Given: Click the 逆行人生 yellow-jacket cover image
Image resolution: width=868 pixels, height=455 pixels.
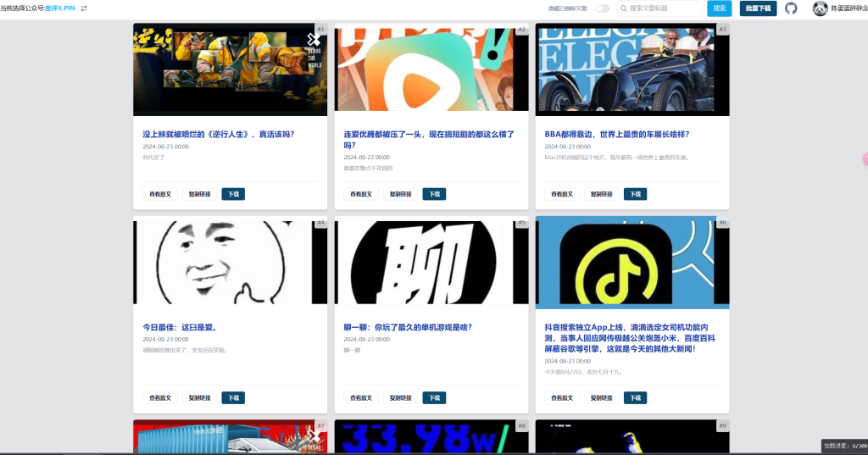Looking at the screenshot, I should coord(230,69).
